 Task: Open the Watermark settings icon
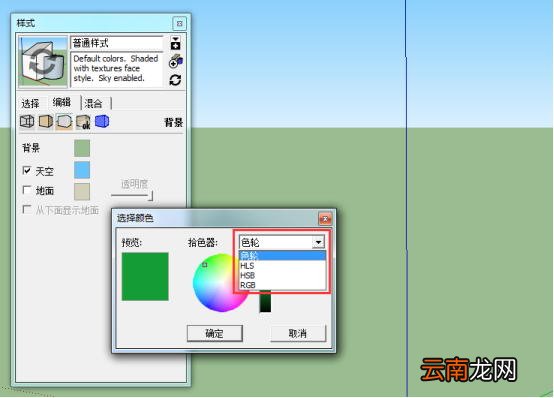tap(83, 122)
